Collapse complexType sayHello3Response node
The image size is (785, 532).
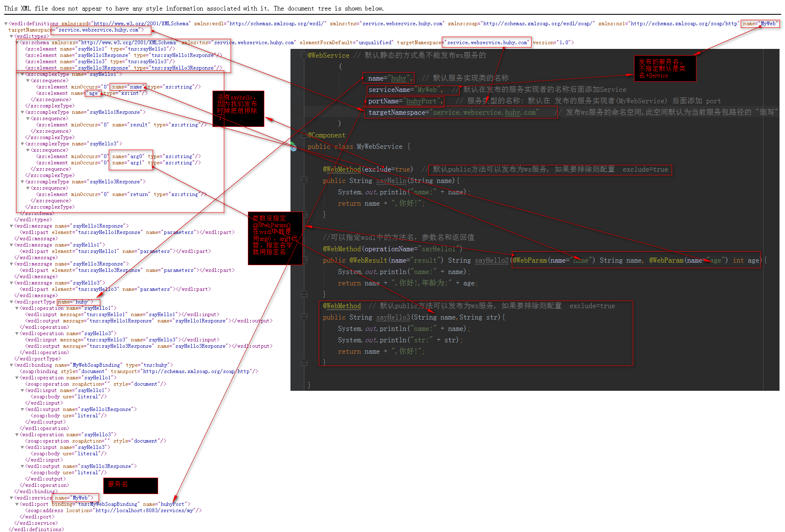coord(22,182)
